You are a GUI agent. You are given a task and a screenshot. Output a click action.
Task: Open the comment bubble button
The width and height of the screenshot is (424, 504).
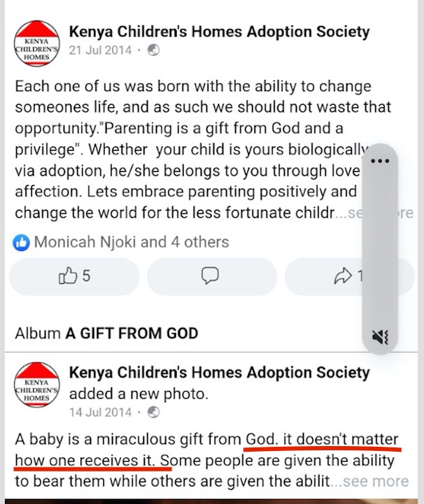pyautogui.click(x=211, y=276)
